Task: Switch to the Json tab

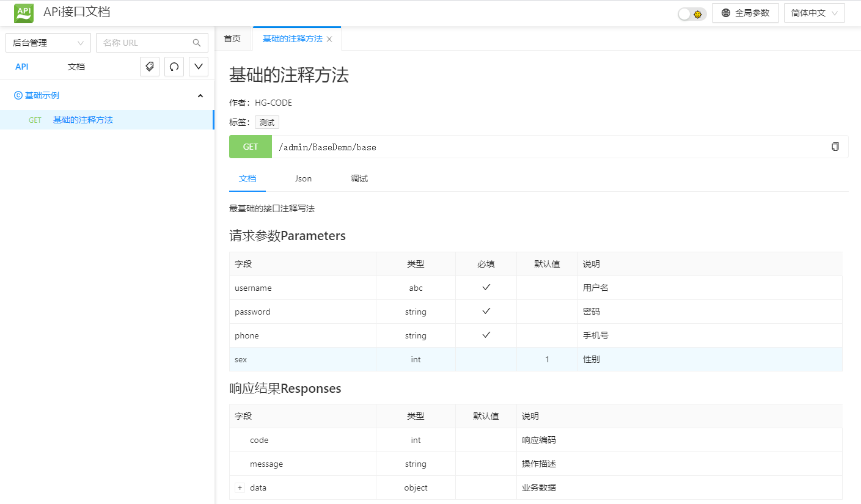Action: pyautogui.click(x=303, y=178)
